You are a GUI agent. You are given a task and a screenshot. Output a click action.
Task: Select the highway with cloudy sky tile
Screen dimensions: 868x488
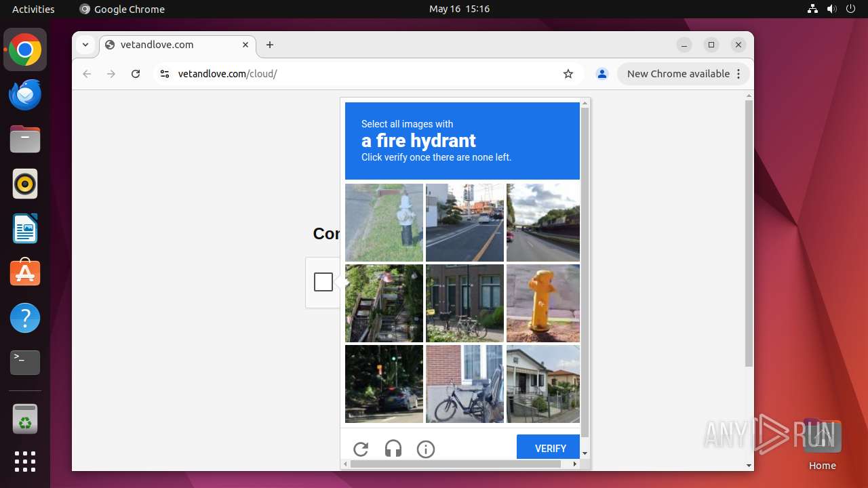pyautogui.click(x=543, y=222)
